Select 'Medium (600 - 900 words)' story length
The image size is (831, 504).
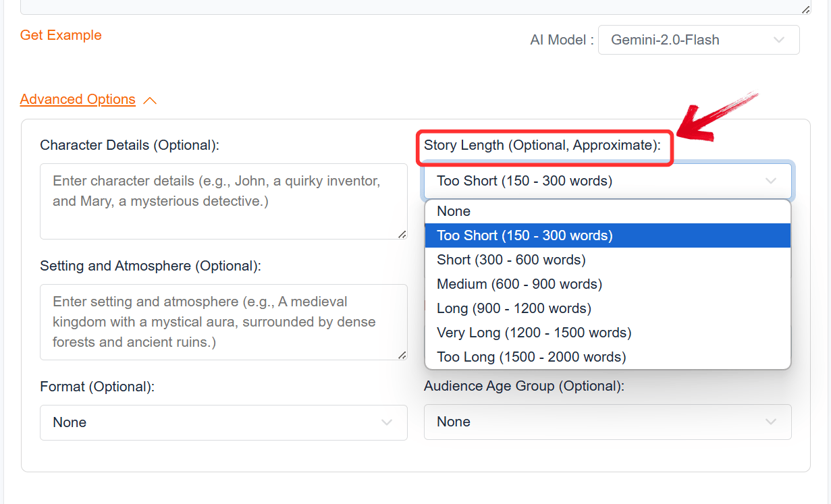(519, 283)
